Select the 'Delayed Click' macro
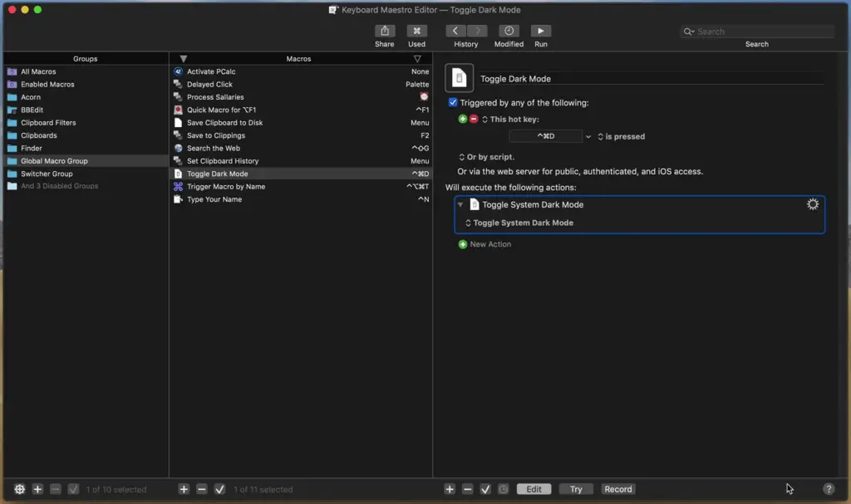Image resolution: width=851 pixels, height=504 pixels. (301, 84)
